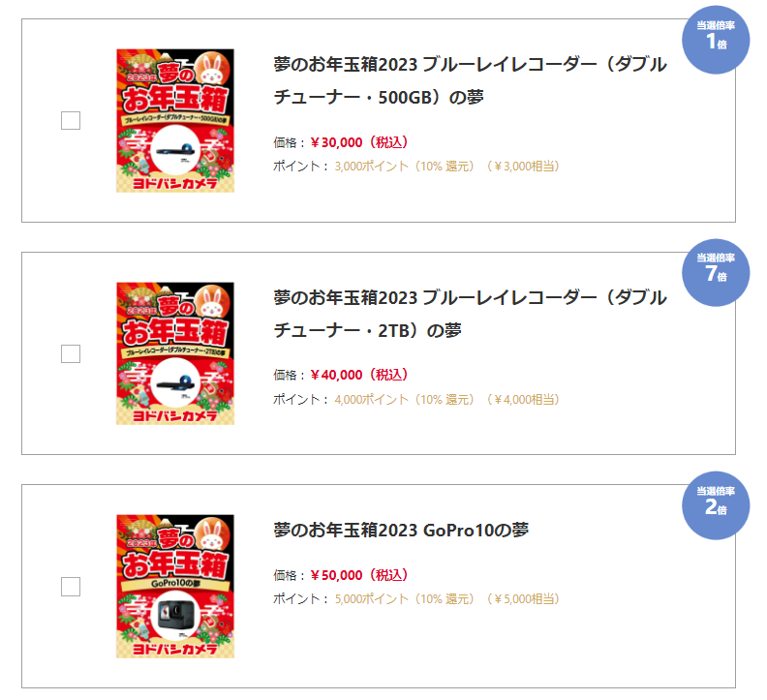
Task: Select the GoPro10 dream box checkbox
Action: (71, 586)
